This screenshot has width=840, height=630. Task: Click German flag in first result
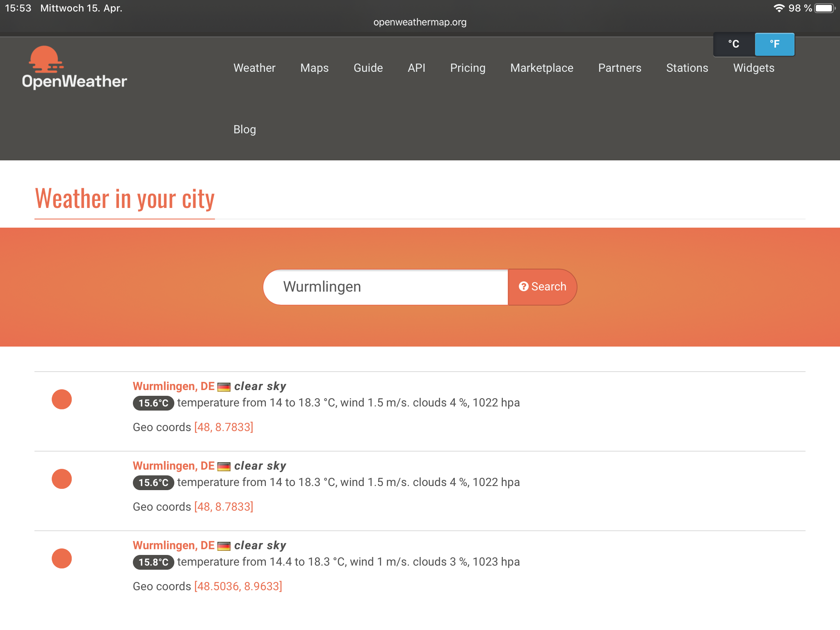(224, 387)
